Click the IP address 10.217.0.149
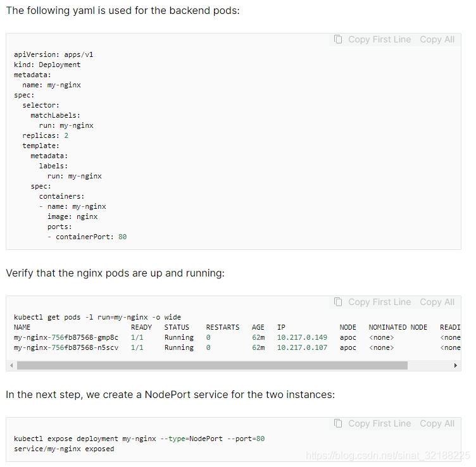The image size is (476, 467). (x=302, y=337)
